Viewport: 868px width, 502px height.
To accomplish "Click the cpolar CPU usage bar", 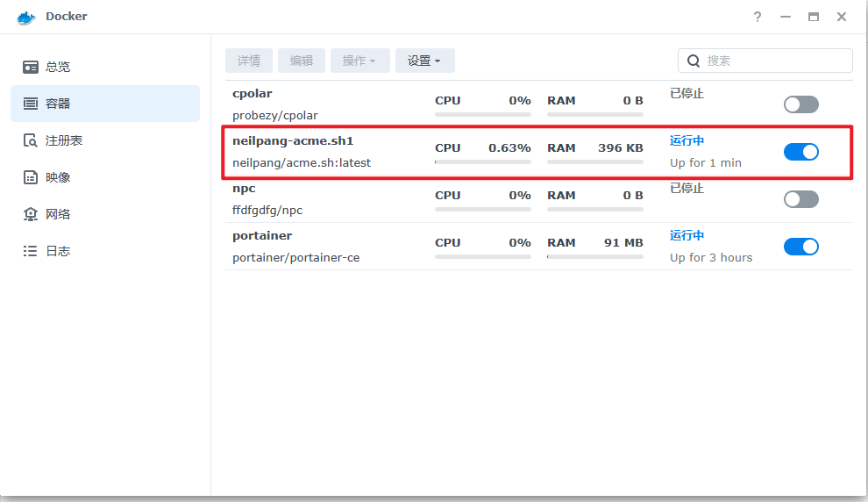I will [483, 115].
